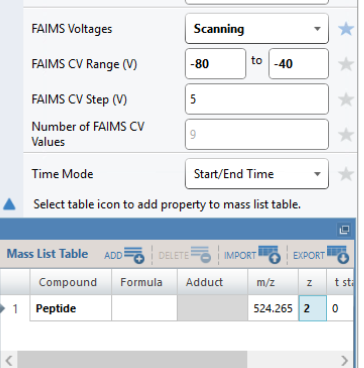The height and width of the screenshot is (368, 364).
Task: Click the FAIMS CV Range start field -80
Action: [215, 64]
